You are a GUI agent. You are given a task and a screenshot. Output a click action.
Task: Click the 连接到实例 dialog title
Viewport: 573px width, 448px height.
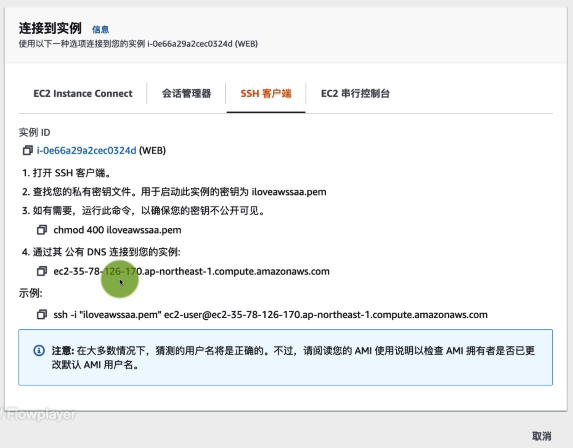(50, 28)
